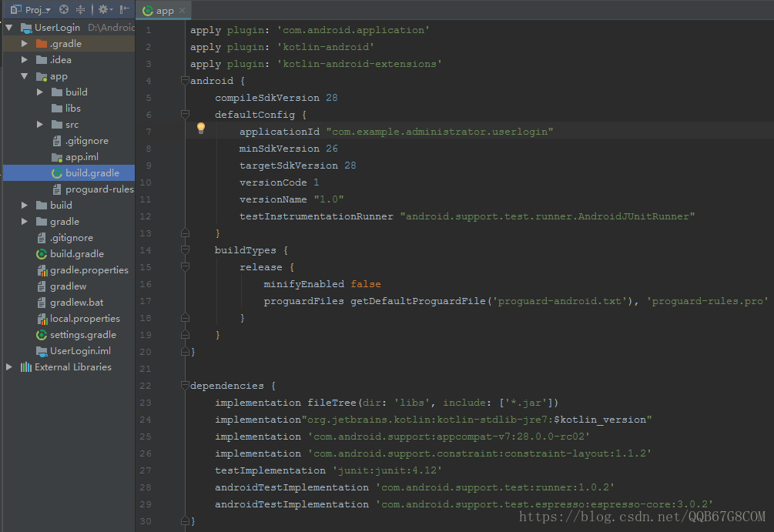The width and height of the screenshot is (774, 532).
Task: Select the UserLogin.iml file
Action: (80, 351)
